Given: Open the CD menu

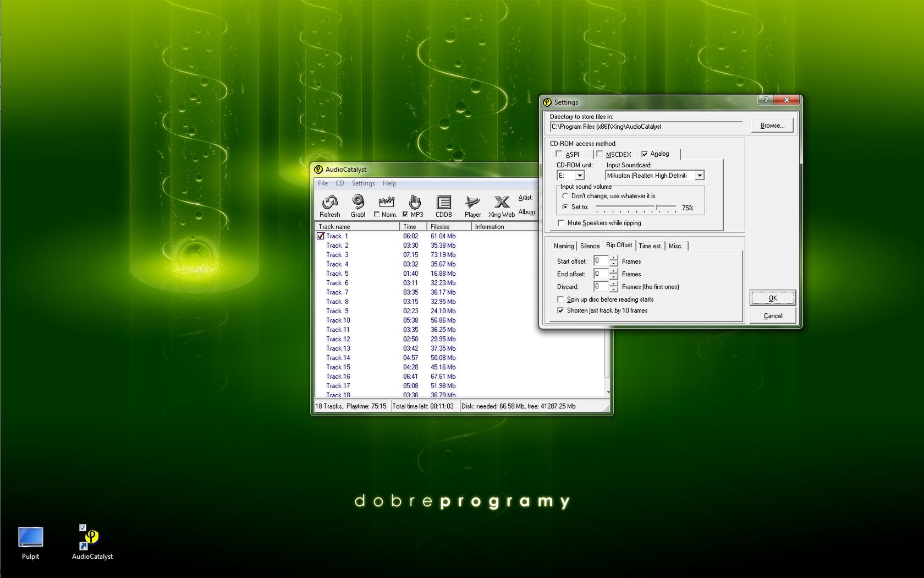Looking at the screenshot, I should tap(340, 183).
